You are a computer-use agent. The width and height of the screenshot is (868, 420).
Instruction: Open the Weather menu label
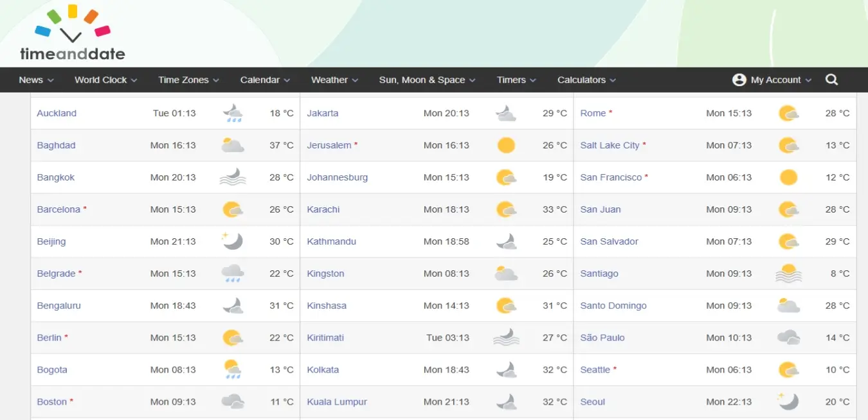pyautogui.click(x=329, y=80)
